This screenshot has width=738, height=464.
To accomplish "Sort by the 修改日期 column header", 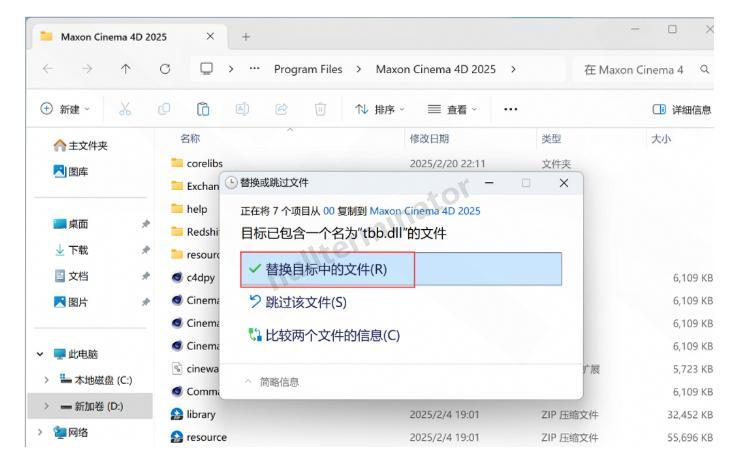I will 429,138.
